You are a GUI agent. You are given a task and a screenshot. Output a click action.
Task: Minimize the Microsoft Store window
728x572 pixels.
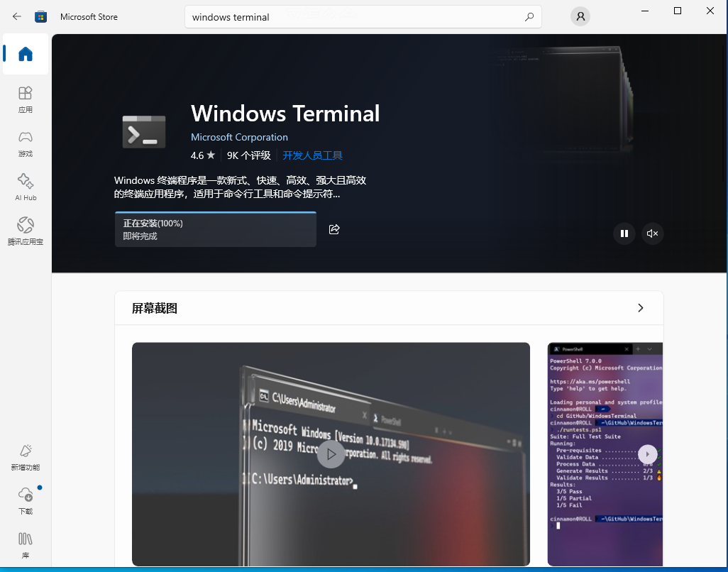(x=645, y=11)
